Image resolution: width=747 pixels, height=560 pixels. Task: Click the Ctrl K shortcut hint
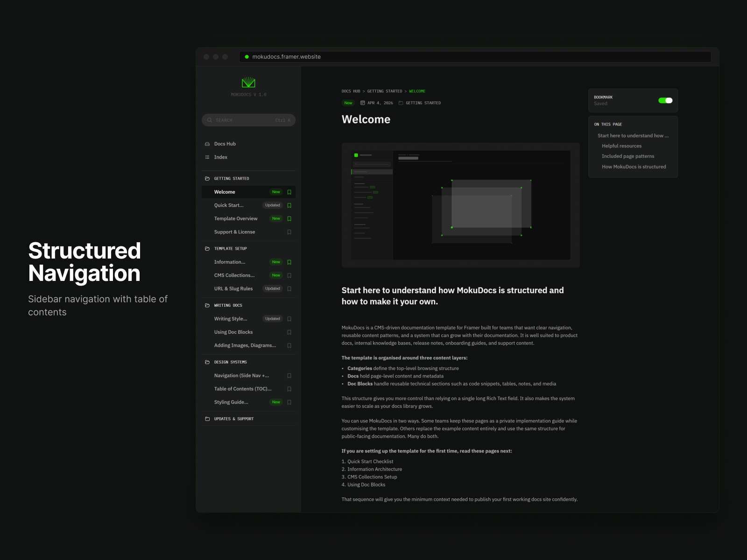(x=282, y=120)
